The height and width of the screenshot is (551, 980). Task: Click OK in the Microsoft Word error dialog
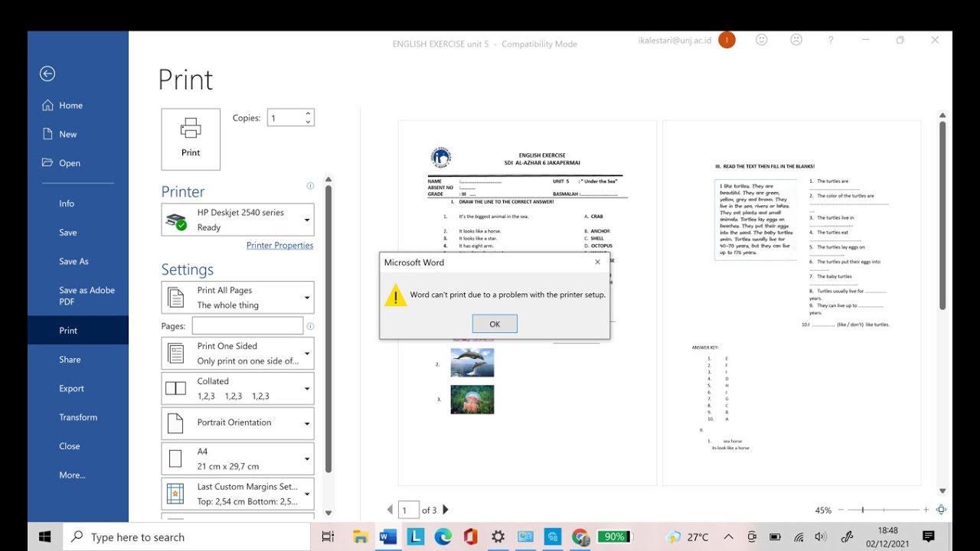[x=495, y=324]
